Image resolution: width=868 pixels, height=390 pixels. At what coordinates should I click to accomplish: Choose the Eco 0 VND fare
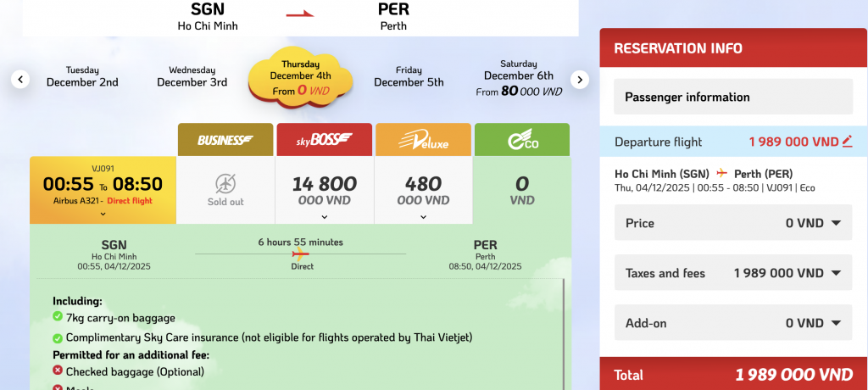pos(522,191)
